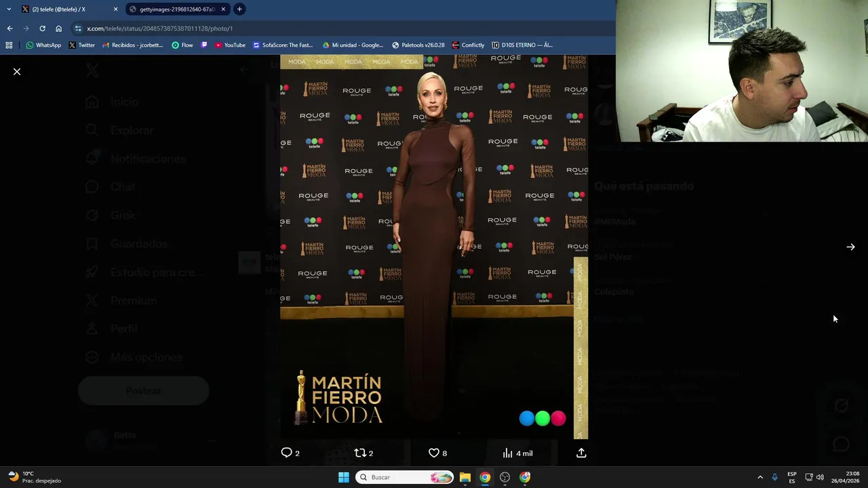Image resolution: width=868 pixels, height=488 pixels.
Task: Repost using the retweet arrows icon
Action: tap(360, 453)
